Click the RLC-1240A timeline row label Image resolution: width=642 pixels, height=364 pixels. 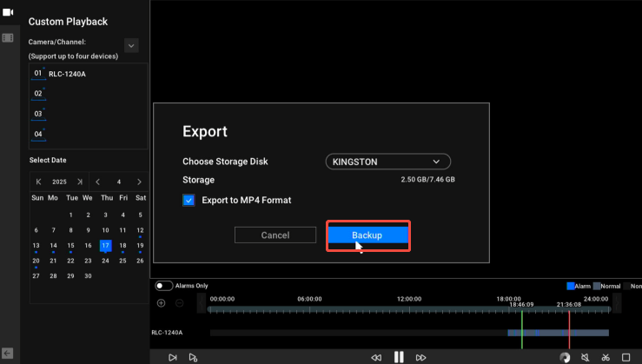point(167,333)
